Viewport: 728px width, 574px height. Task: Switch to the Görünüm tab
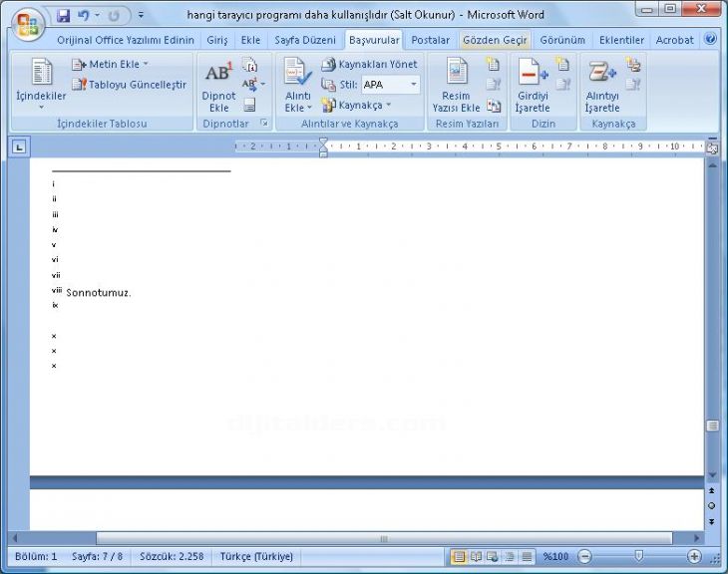pos(562,41)
